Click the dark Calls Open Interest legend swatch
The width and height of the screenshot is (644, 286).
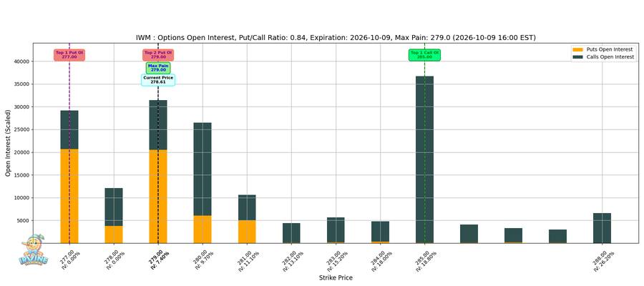pyautogui.click(x=578, y=57)
